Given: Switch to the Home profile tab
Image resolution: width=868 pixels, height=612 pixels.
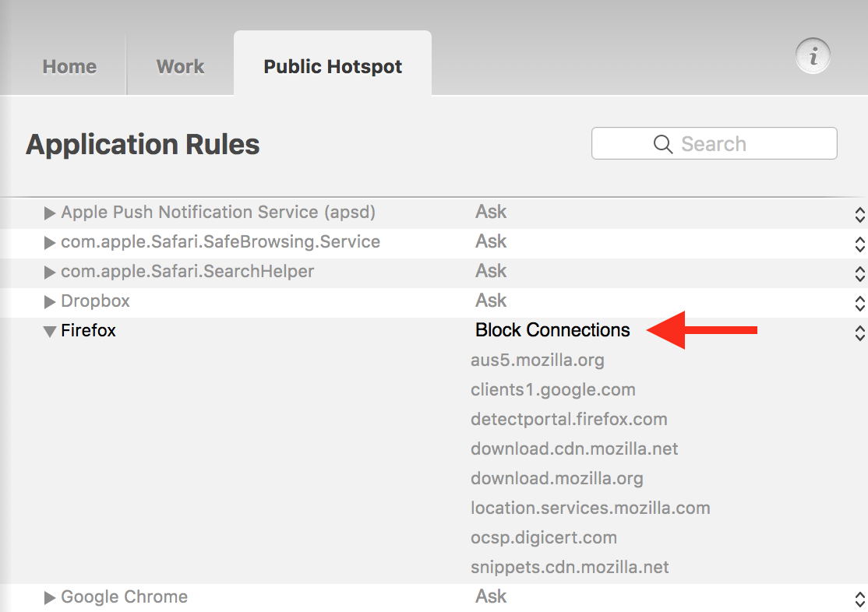Looking at the screenshot, I should pyautogui.click(x=70, y=66).
